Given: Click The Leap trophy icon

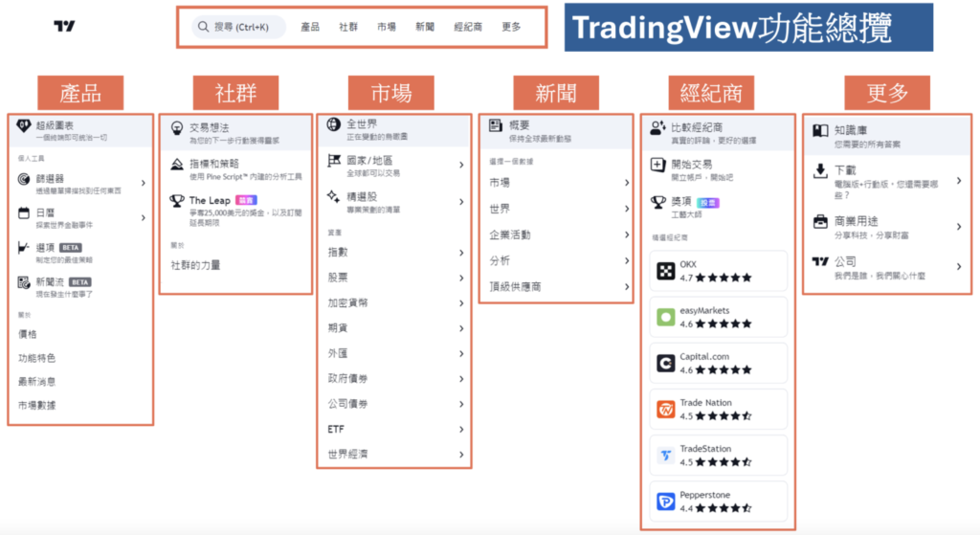Looking at the screenshot, I should [177, 201].
